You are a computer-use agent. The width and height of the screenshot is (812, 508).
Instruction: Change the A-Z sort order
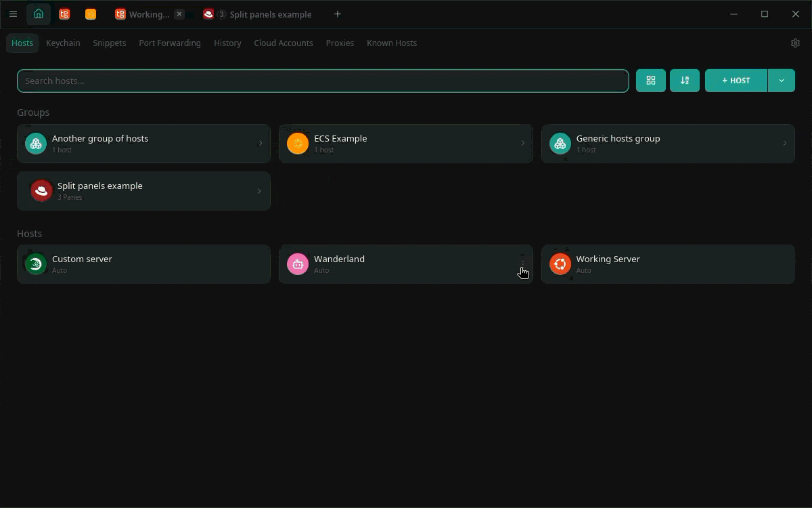[x=685, y=81]
